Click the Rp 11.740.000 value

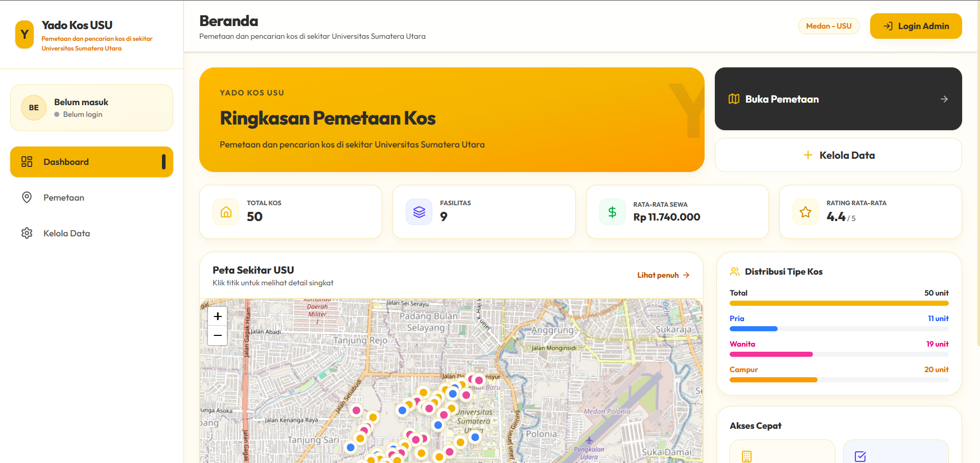(667, 217)
